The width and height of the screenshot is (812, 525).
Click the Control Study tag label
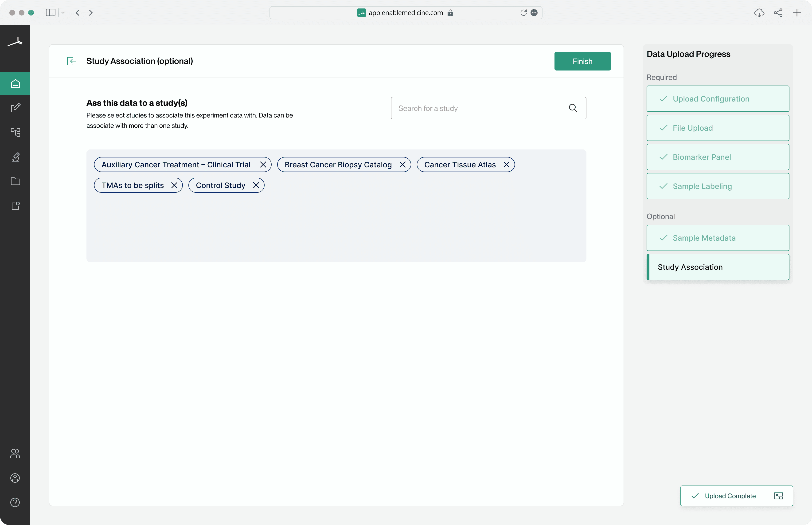[220, 185]
